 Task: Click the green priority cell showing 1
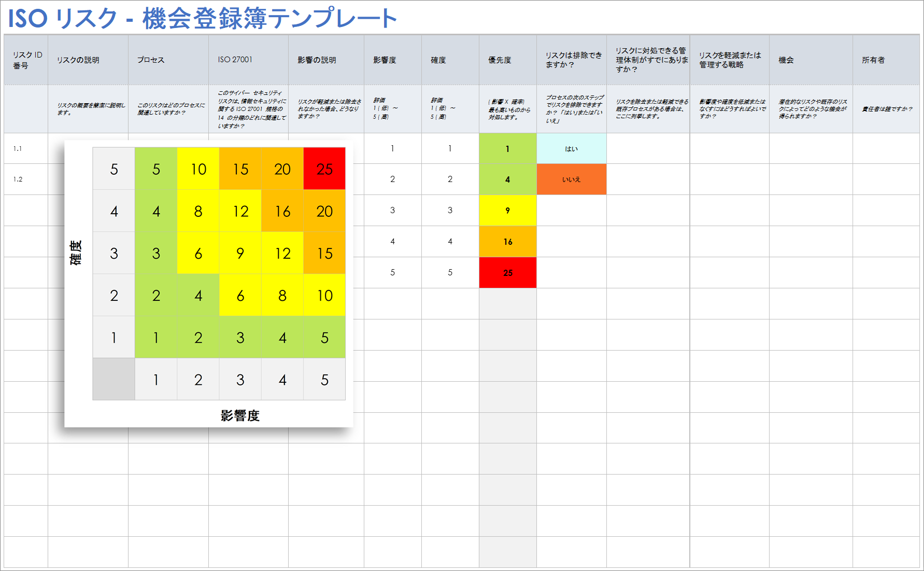(x=508, y=148)
